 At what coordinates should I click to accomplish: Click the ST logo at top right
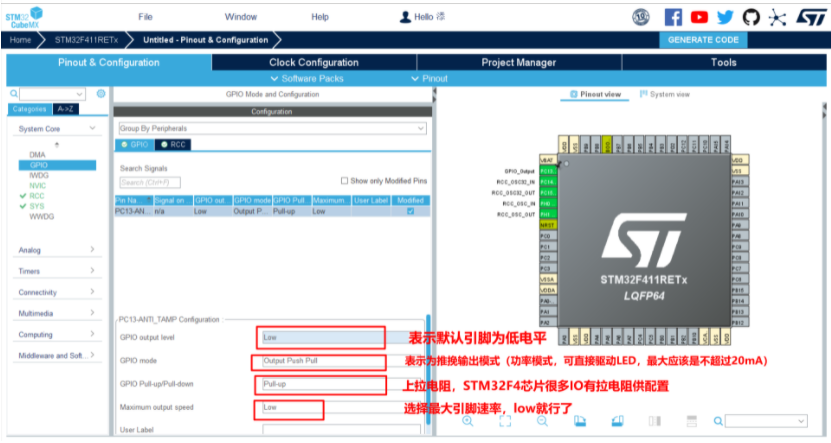tap(811, 17)
